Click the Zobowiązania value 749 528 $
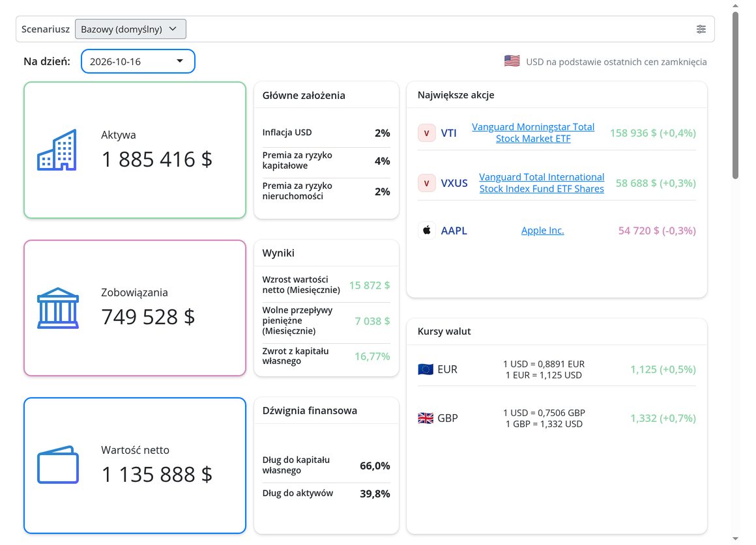The width and height of the screenshot is (756, 545). click(x=148, y=317)
